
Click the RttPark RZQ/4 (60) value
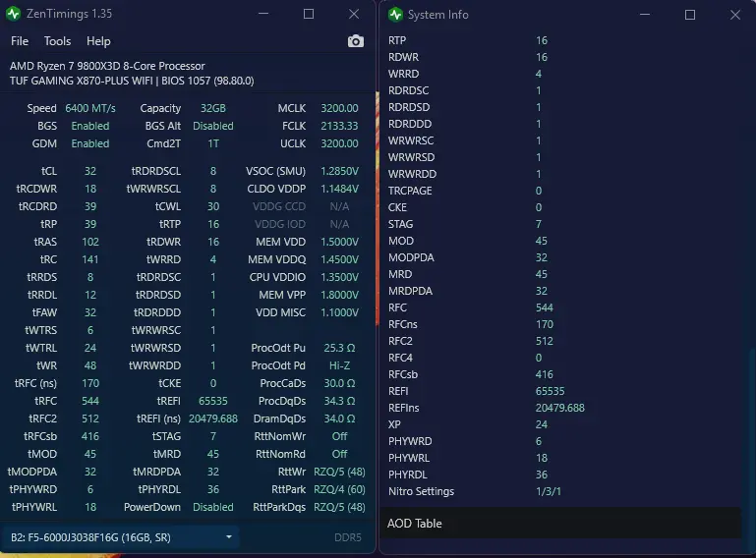click(339, 489)
